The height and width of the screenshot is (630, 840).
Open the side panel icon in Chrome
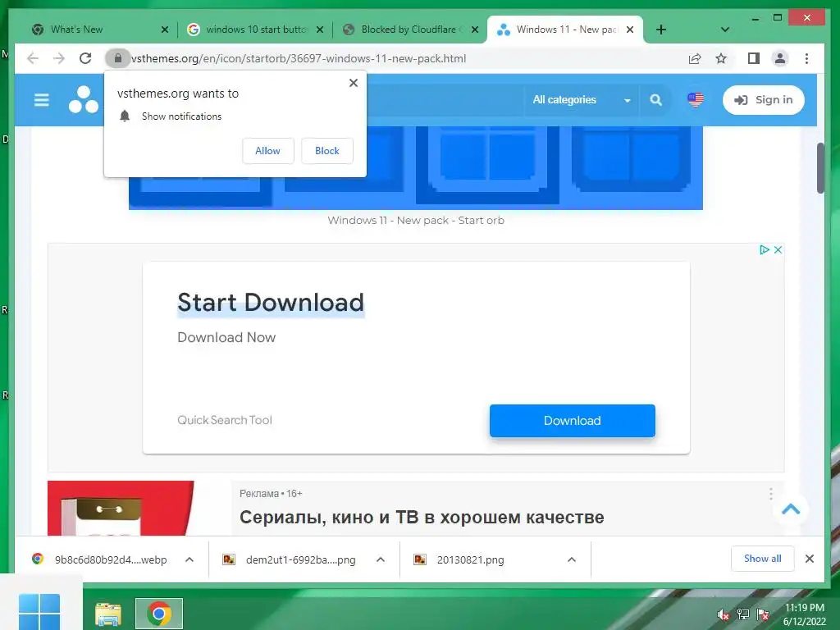(x=754, y=58)
